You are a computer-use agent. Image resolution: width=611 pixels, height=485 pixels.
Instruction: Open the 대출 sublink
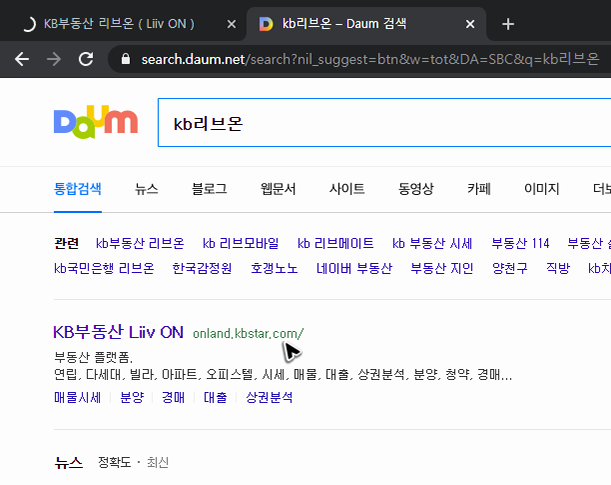point(215,397)
